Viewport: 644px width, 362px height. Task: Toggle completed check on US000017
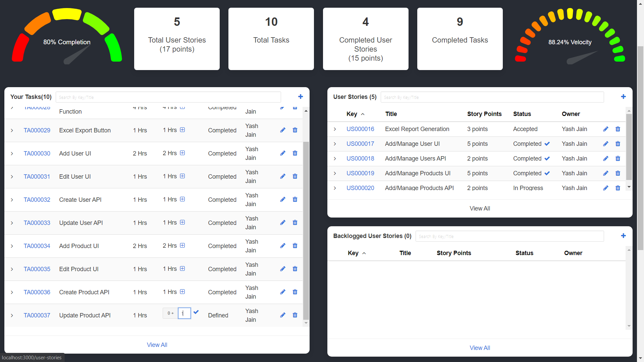coord(547,143)
